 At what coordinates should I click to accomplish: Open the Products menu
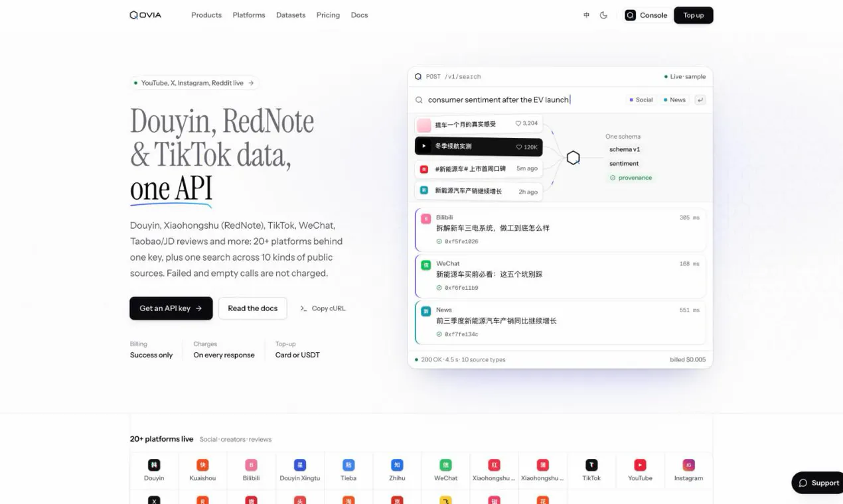click(206, 15)
